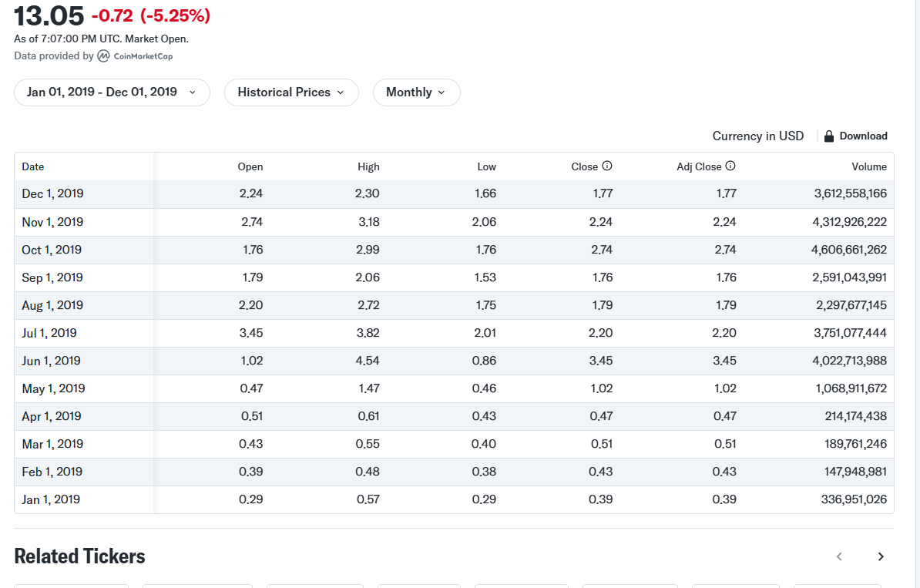
Task: Click the Low column header
Action: 486,166
